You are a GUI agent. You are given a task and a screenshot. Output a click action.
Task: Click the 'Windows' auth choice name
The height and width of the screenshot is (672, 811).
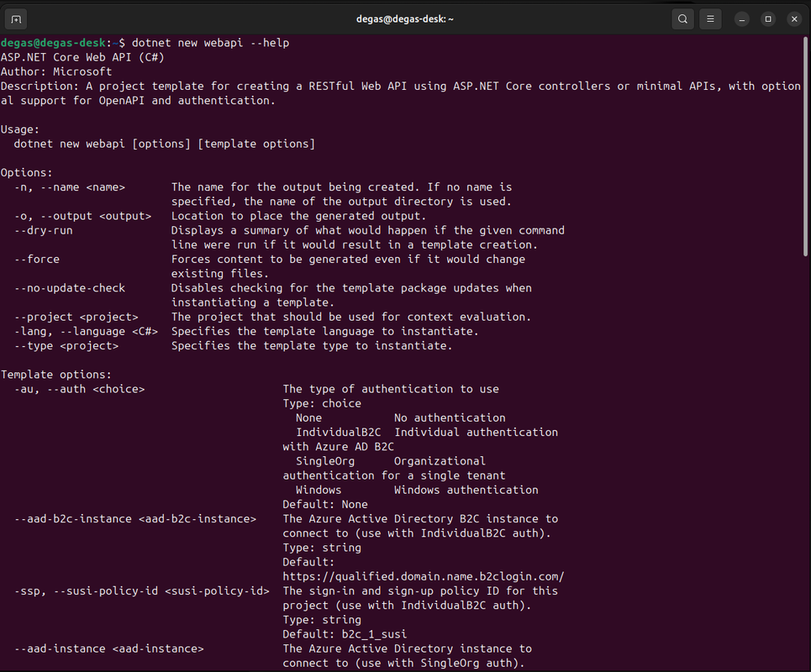coord(319,490)
